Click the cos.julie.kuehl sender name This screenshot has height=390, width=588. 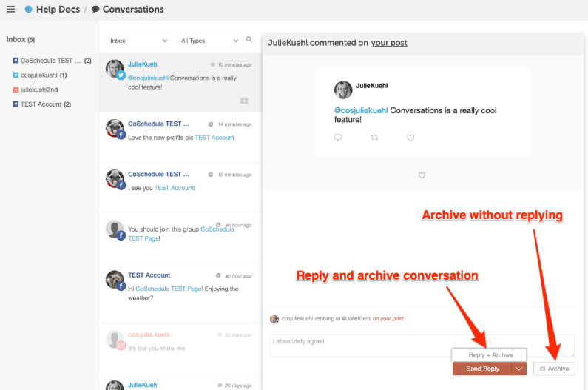coord(149,334)
